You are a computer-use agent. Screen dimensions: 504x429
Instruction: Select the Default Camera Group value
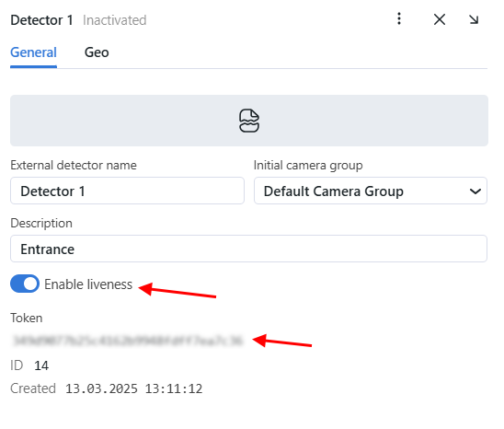(334, 191)
